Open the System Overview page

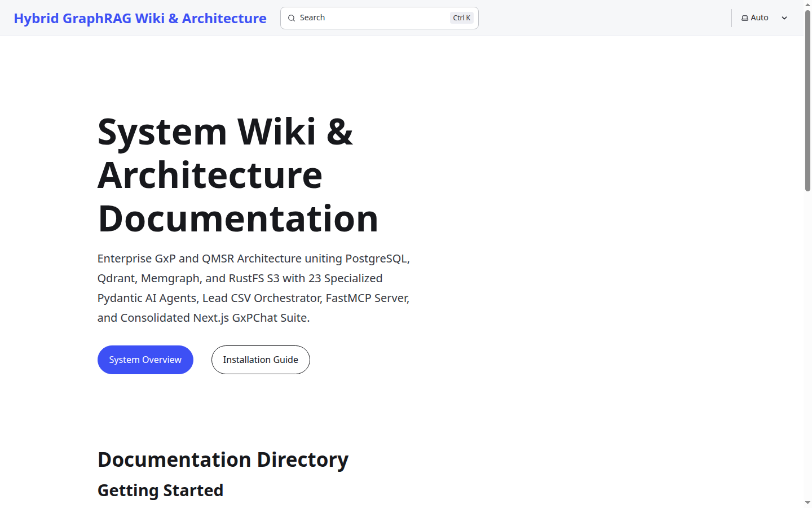[x=145, y=360]
